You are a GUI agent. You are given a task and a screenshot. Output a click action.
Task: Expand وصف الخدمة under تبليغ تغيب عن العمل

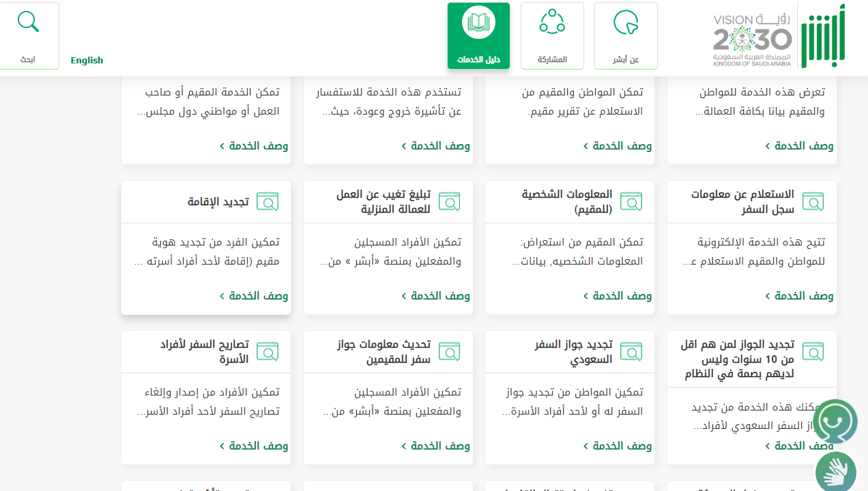point(435,296)
